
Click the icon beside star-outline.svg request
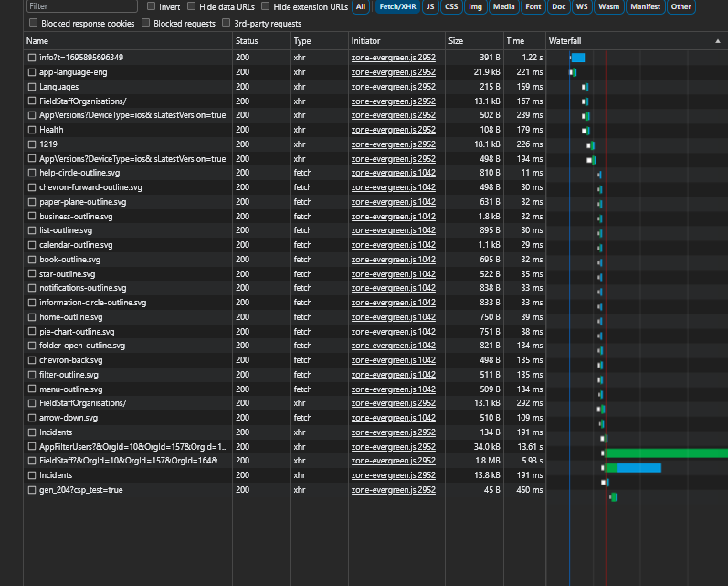point(32,274)
